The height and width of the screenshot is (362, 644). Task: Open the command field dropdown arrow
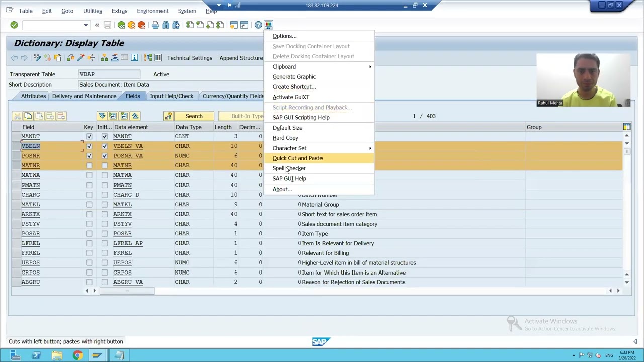tap(86, 25)
